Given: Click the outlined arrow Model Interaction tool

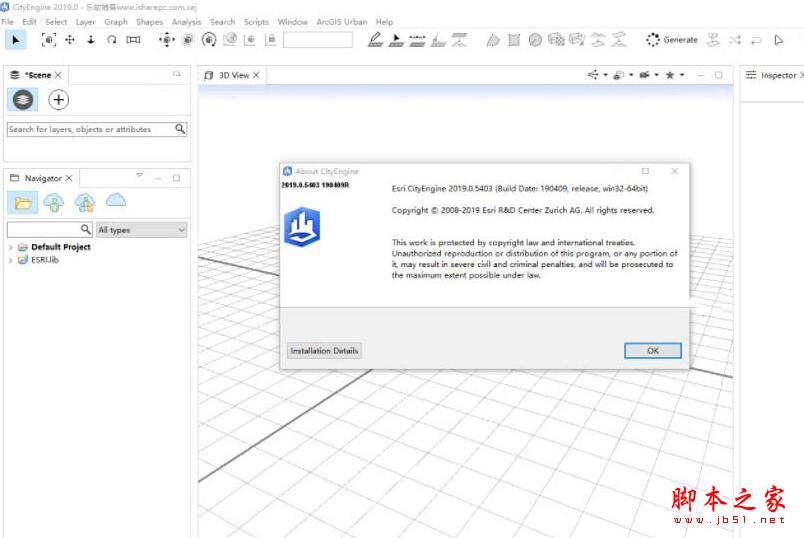Looking at the screenshot, I should (778, 40).
